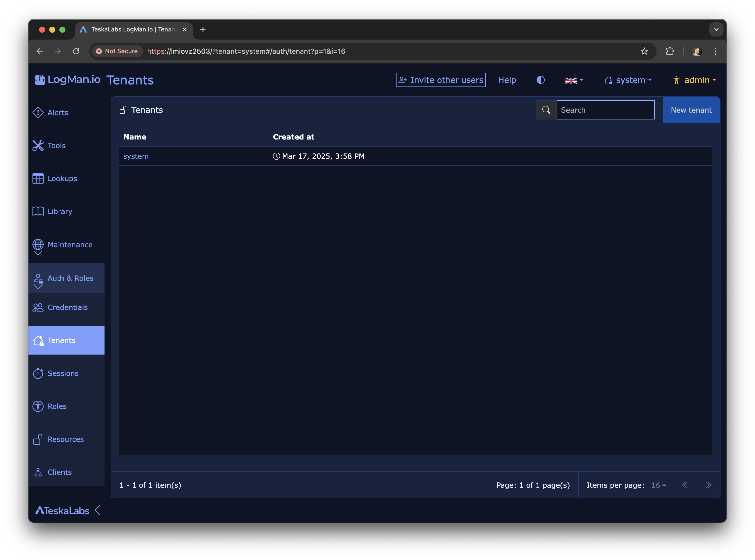Select Credentials in sidebar menu
The width and height of the screenshot is (755, 560).
click(67, 307)
